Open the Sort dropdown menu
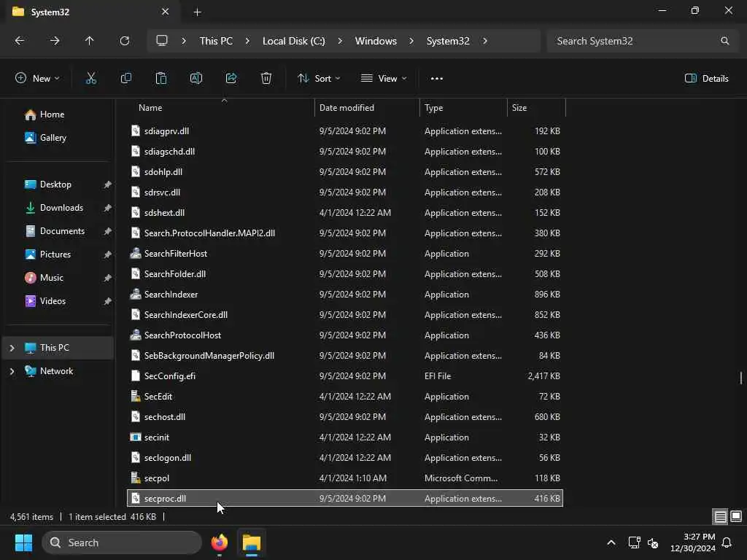The width and height of the screenshot is (747, 560). [x=319, y=79]
